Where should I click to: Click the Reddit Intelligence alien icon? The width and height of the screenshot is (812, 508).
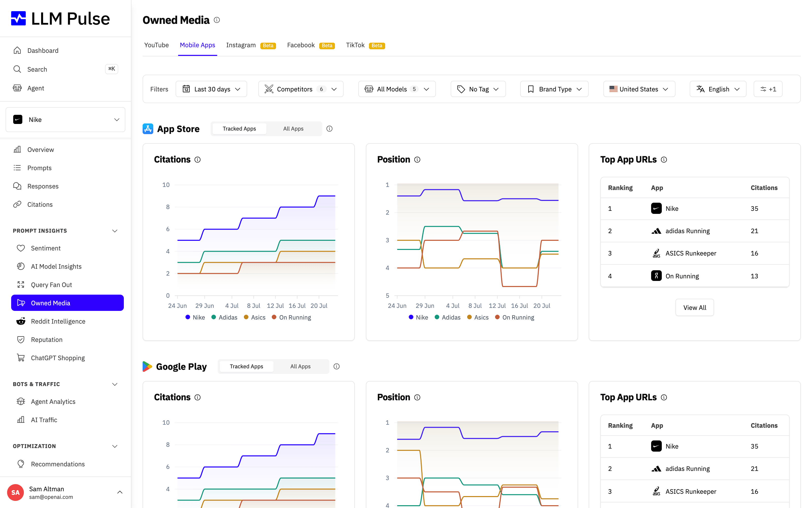click(x=21, y=321)
